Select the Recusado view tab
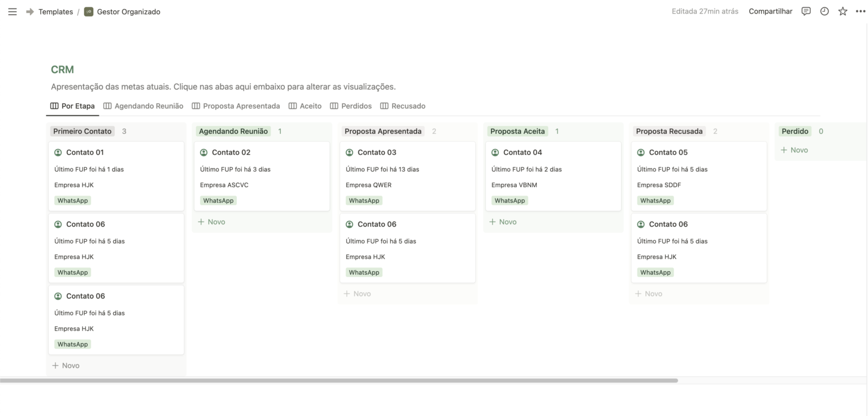The width and height of the screenshot is (868, 416). (x=402, y=106)
